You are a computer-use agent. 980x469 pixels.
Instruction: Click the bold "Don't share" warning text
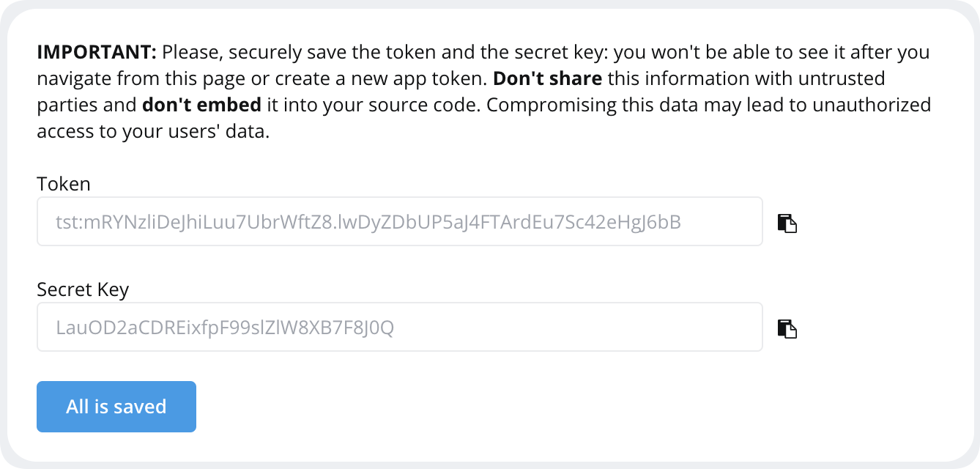point(548,78)
